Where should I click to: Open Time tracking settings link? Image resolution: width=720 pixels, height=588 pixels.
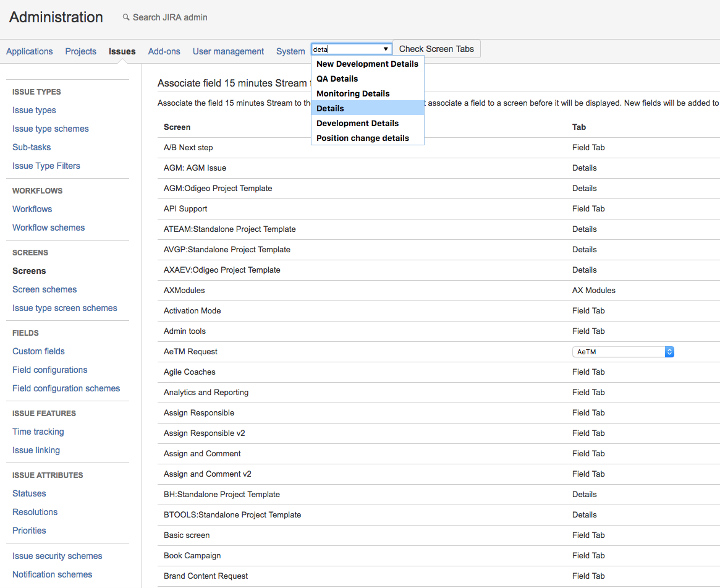pyautogui.click(x=38, y=432)
